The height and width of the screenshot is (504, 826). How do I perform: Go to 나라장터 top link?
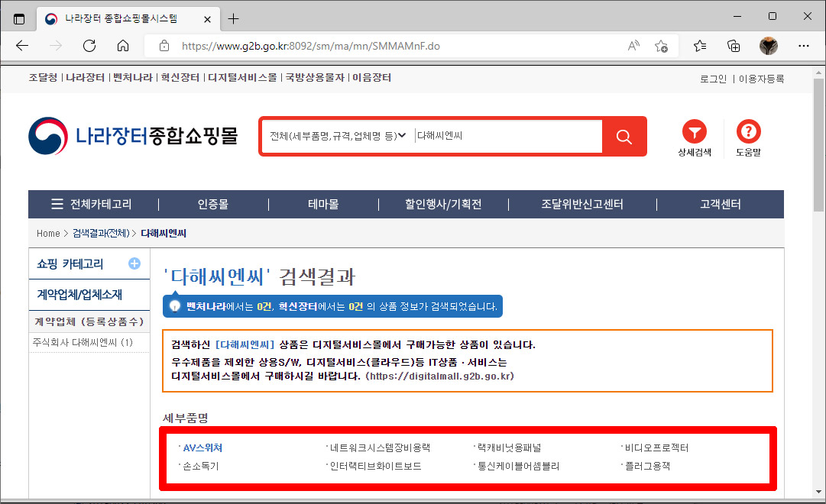[86, 77]
